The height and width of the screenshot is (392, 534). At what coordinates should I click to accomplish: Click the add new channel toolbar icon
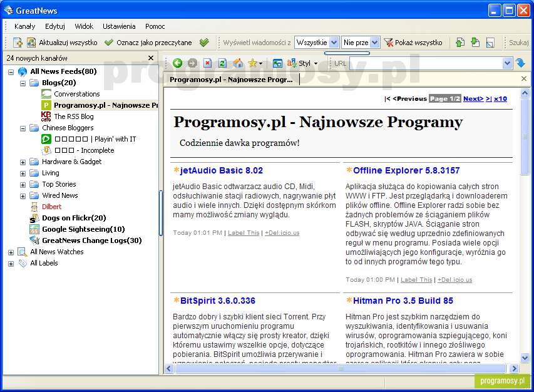tap(18, 43)
